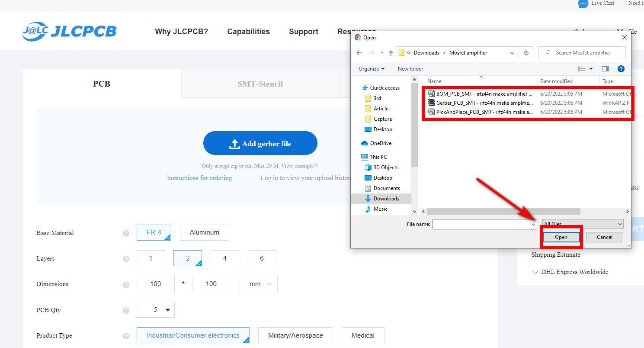Open the Live Chat bubble icon
Viewport: 644px width, 348px height.
tap(583, 3)
